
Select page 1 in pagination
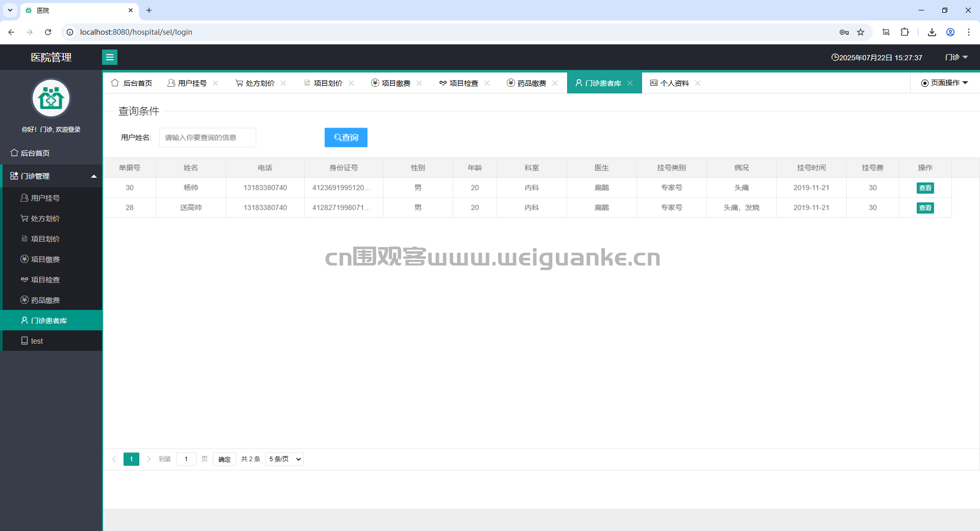[131, 459]
